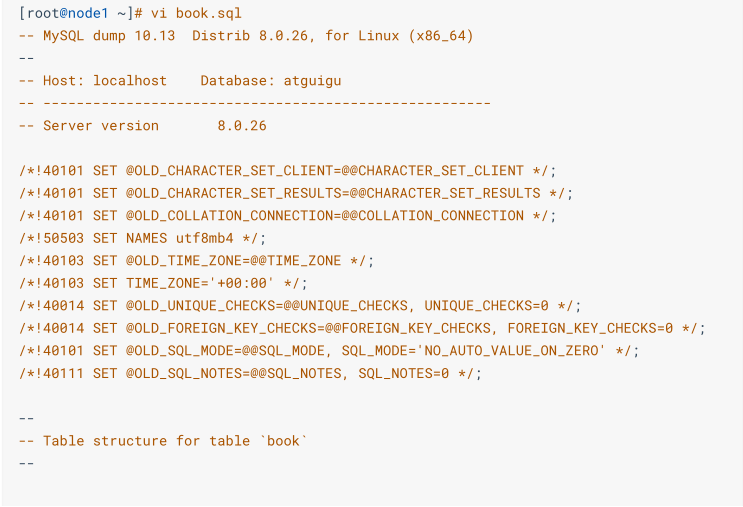Viewport: 743px width, 507px height.
Task: Click the SQL_NOTES=0 statement line
Action: point(250,373)
